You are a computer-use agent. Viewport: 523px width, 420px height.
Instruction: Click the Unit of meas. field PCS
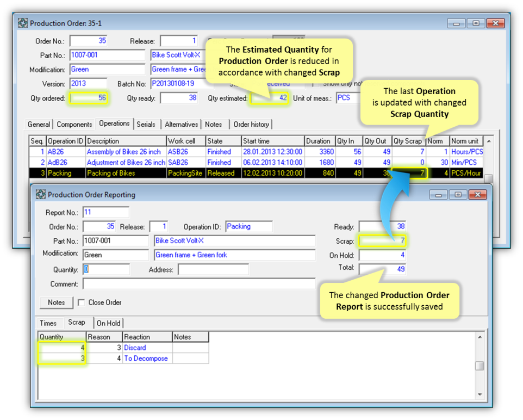(x=348, y=98)
